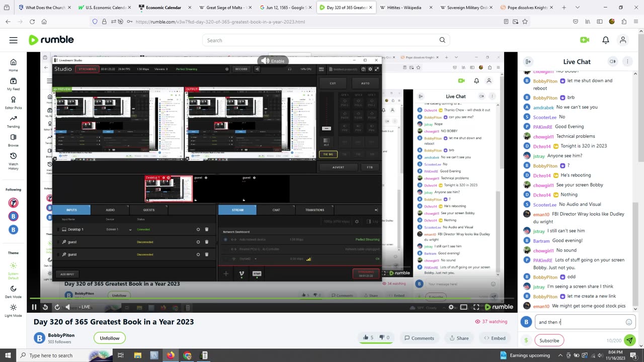The height and width of the screenshot is (362, 644).
Task: Rewind the video playback
Action: coord(45,307)
